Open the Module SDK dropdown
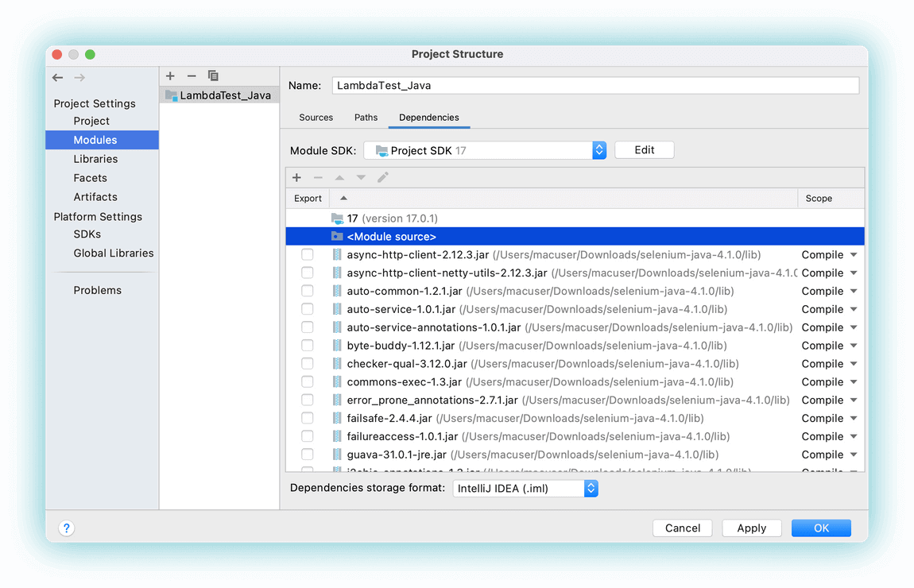 599,150
